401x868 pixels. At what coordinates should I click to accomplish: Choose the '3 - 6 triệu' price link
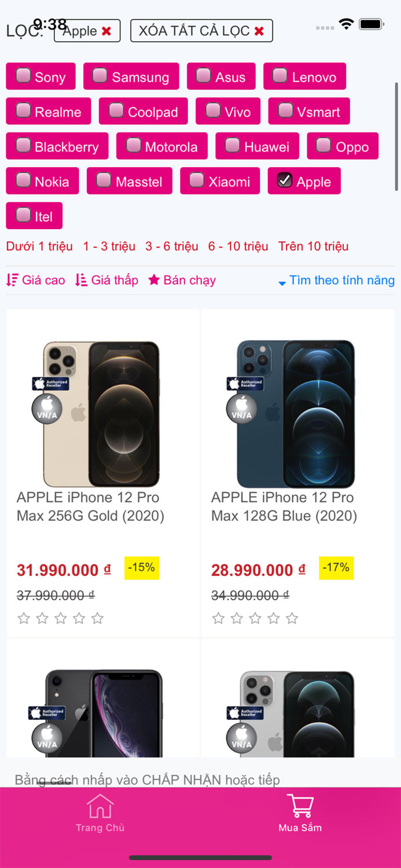tap(172, 247)
